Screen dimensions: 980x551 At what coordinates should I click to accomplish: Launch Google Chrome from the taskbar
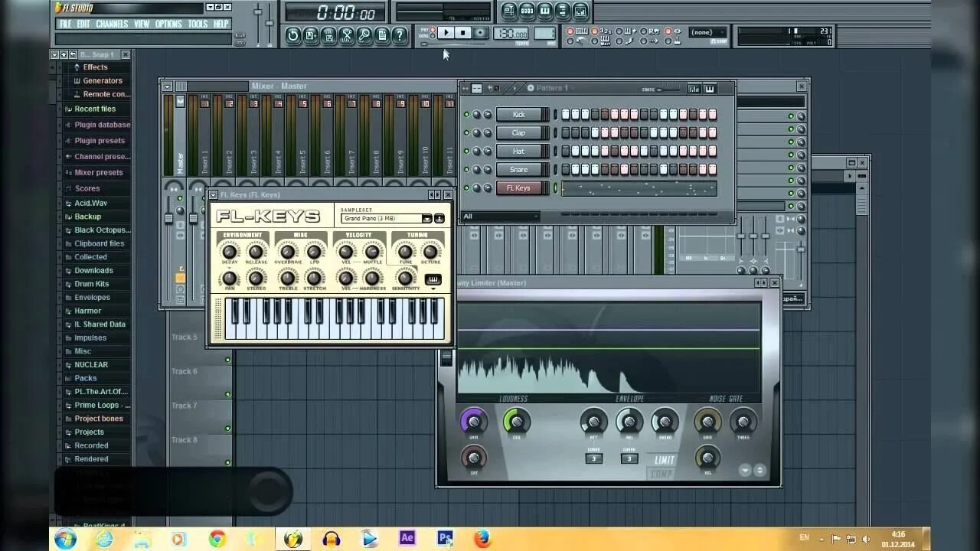pyautogui.click(x=217, y=539)
